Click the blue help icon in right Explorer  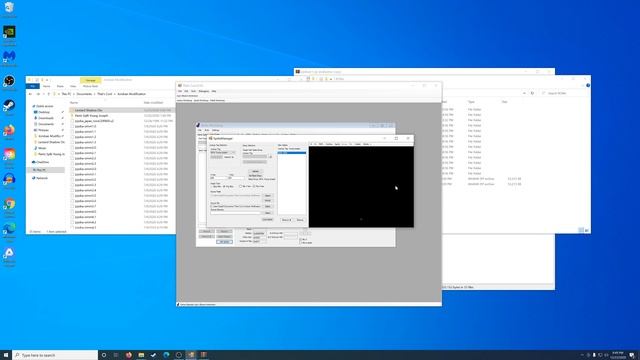coord(588,85)
